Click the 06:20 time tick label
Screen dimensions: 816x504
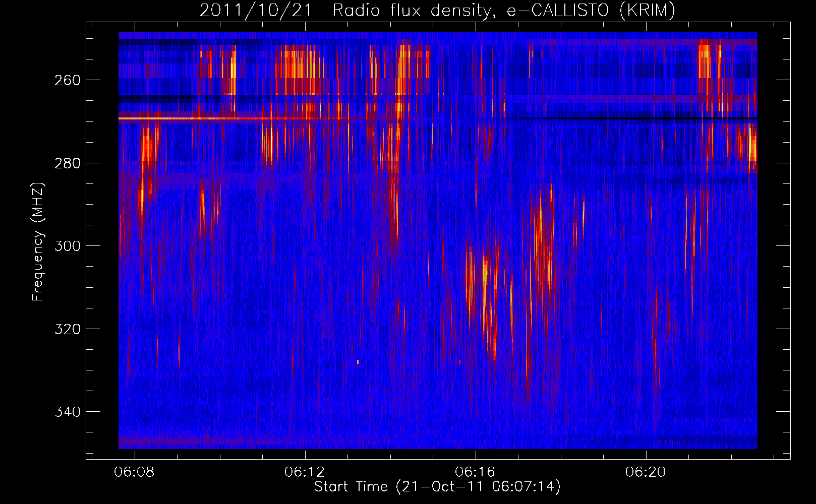646,472
